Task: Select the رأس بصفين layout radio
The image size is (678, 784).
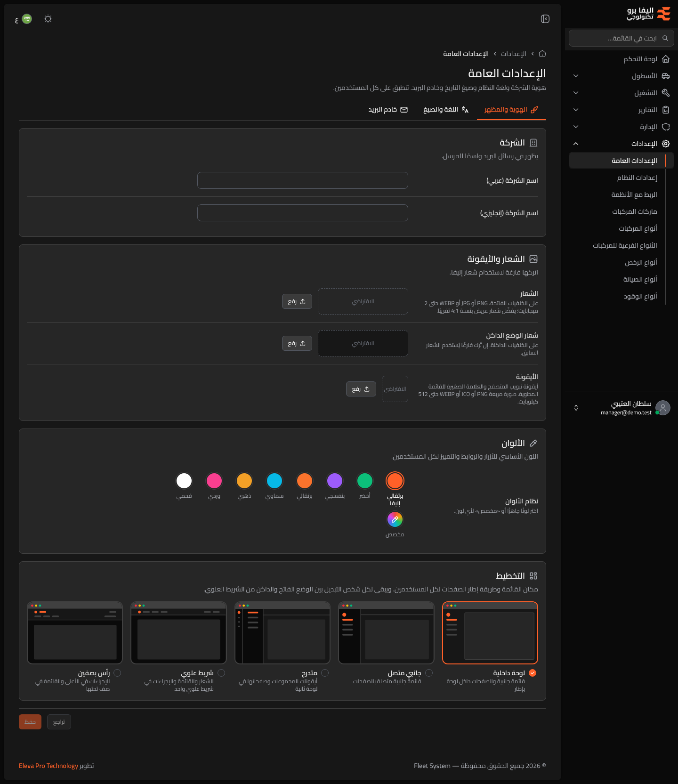Action: point(117,673)
